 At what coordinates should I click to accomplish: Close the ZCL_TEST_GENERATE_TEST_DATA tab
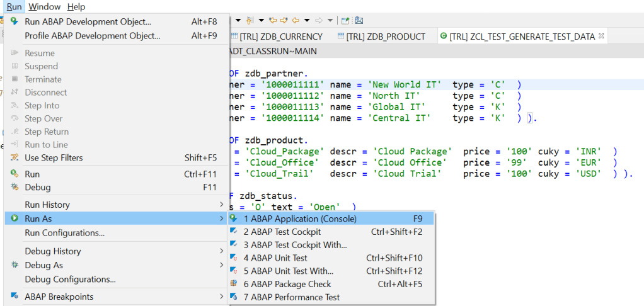(601, 36)
